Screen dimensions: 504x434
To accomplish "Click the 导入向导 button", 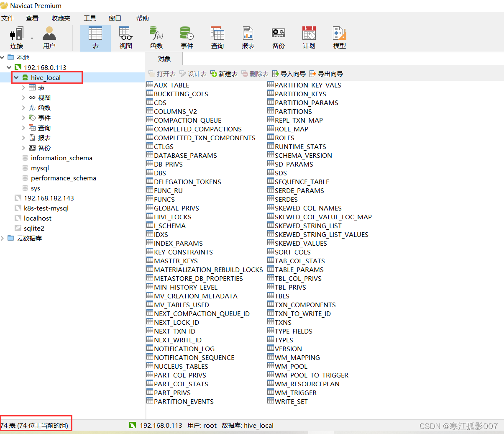I will click(x=289, y=74).
